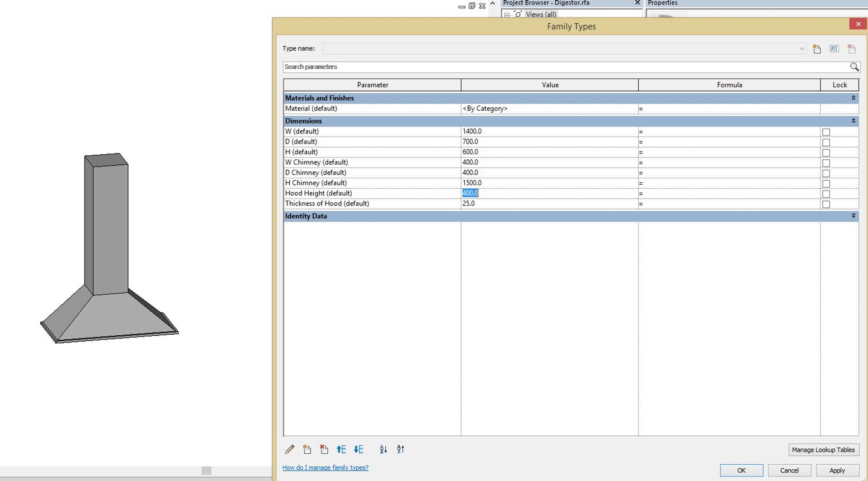Lock the H (default) parameter
The width and height of the screenshot is (868, 481).
[826, 153]
